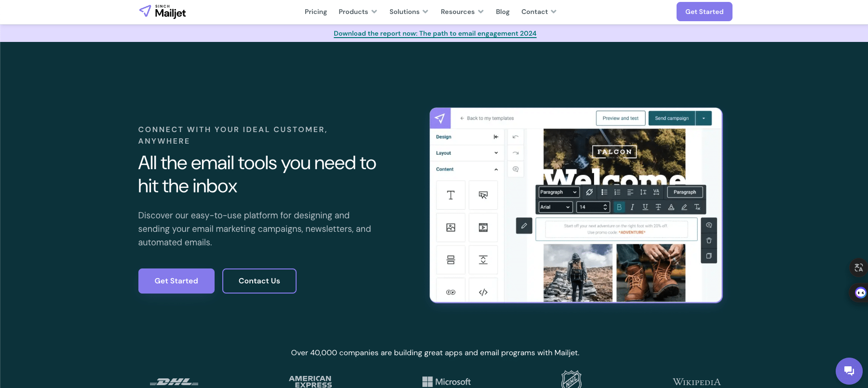Open the Pricing page

tap(316, 12)
